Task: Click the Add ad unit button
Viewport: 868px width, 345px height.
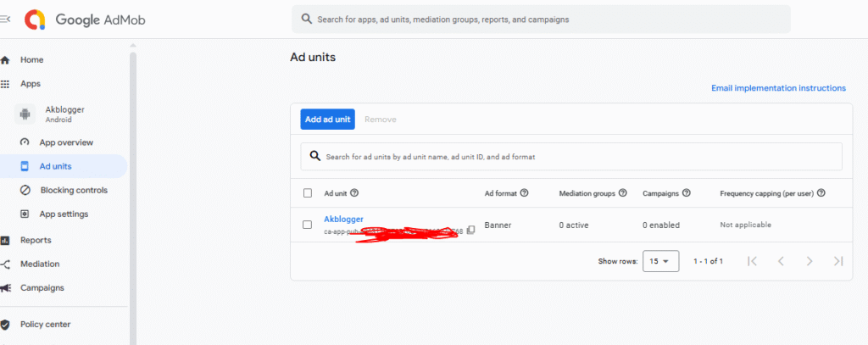Action: coord(328,119)
